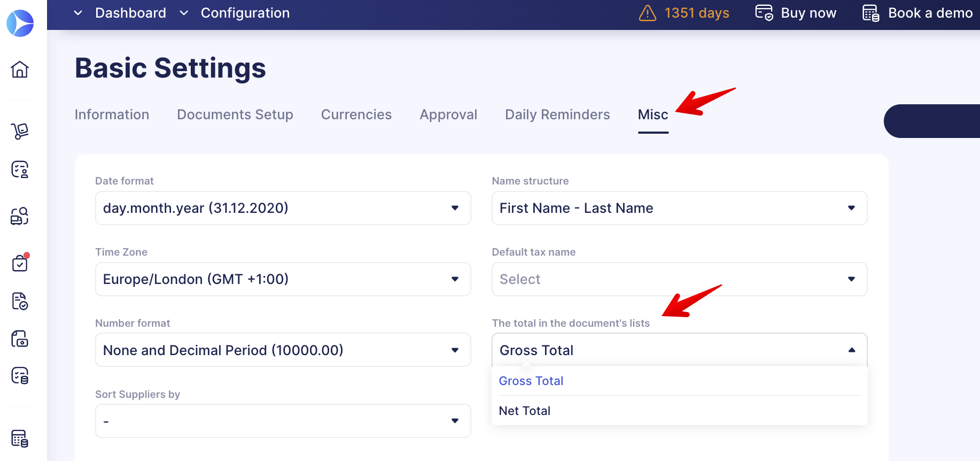Switch to the Documents Setup tab
Screen dimensions: 980x461
(235, 114)
